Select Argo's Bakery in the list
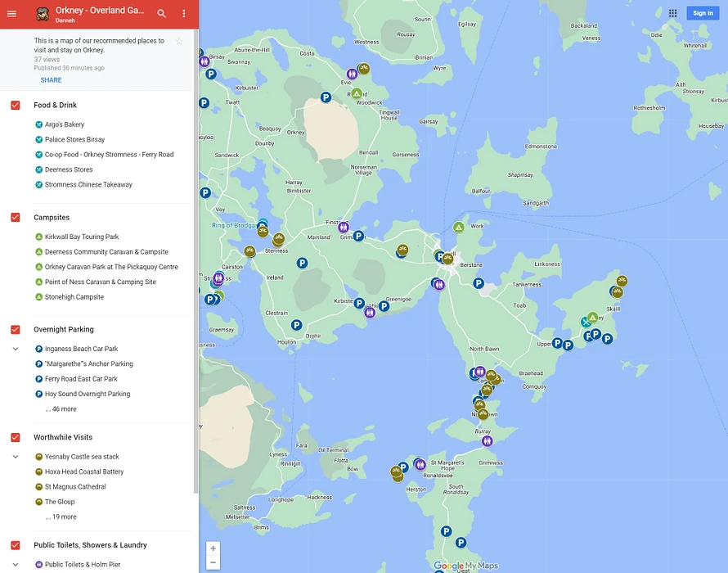The image size is (728, 573). [x=65, y=124]
